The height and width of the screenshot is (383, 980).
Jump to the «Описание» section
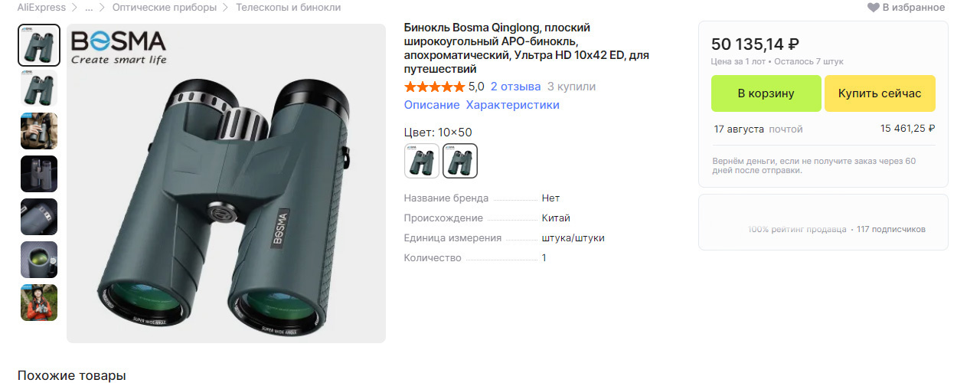tap(432, 105)
